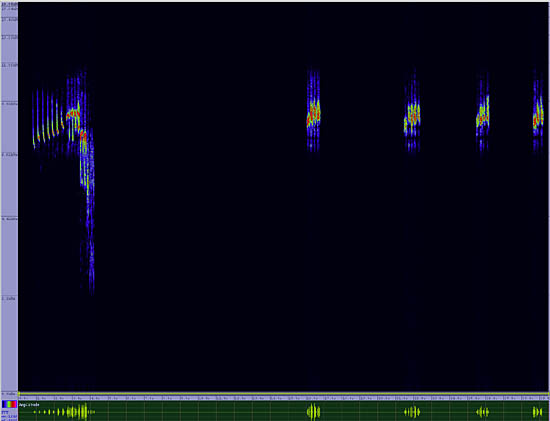Viewport: 550px width, 421px height.
Task: Click the yellow handle at the position bar start
Action: [19, 394]
